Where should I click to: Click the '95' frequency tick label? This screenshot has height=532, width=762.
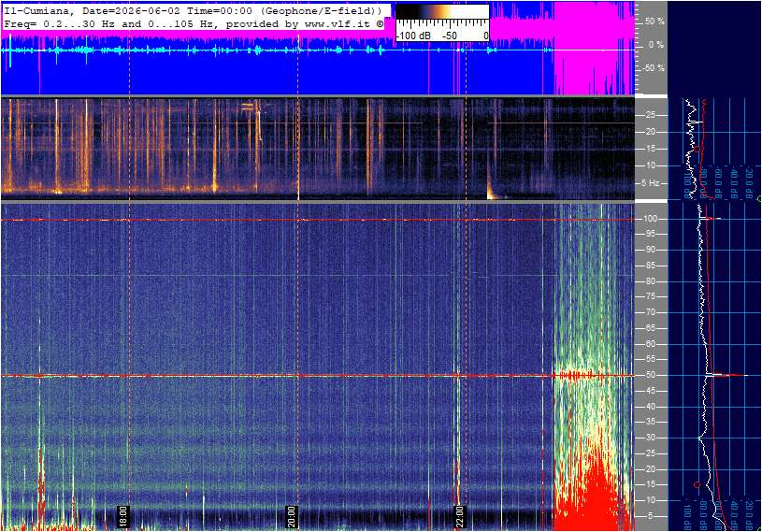[650, 234]
